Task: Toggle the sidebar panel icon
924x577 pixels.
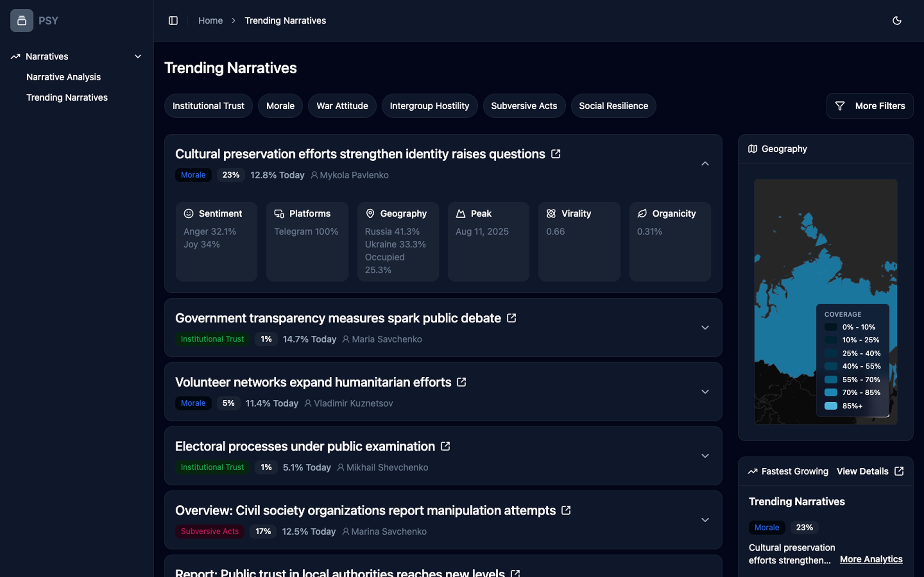Action: 173,21
